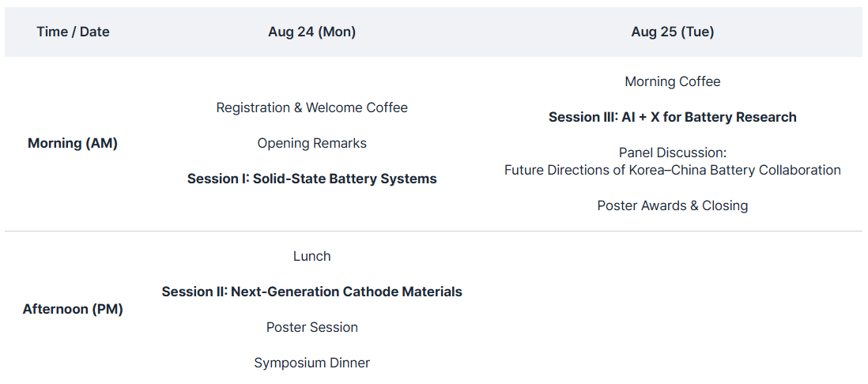Open Session III: AI + X for Battery Research

point(672,117)
